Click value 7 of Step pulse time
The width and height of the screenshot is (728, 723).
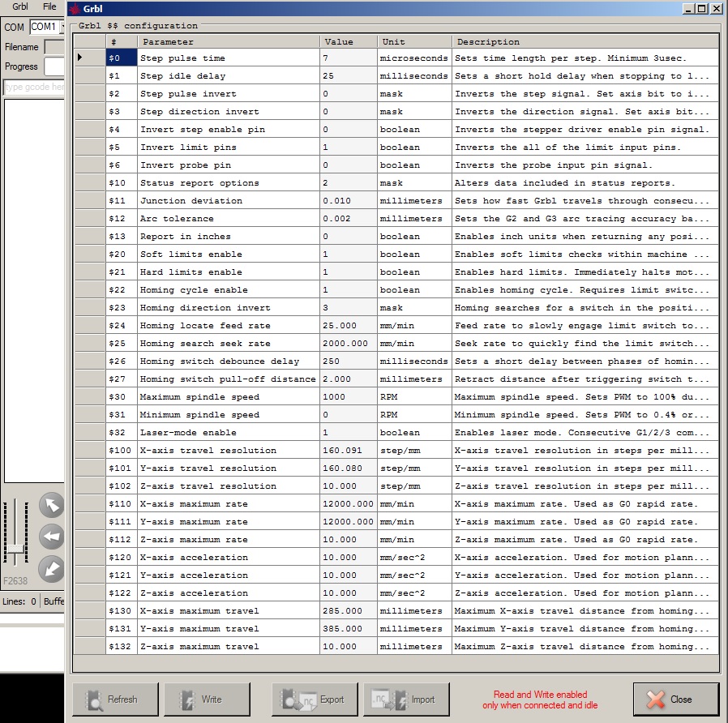pyautogui.click(x=349, y=58)
